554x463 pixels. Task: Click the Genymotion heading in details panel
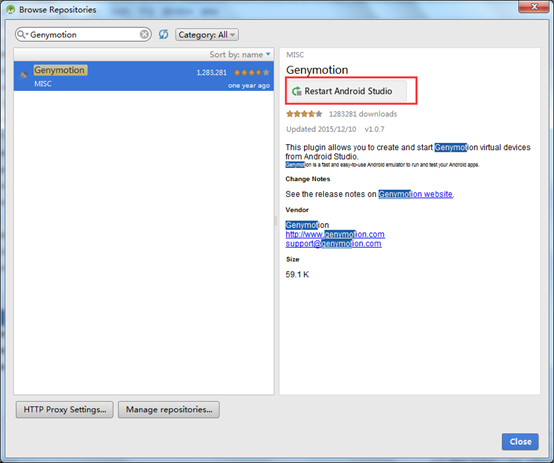317,70
